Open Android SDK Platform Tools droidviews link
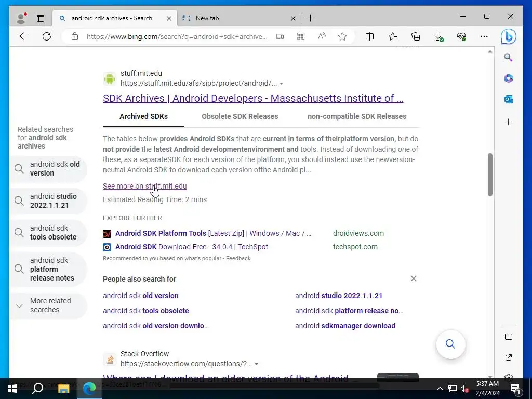The image size is (532, 399). pos(213,233)
